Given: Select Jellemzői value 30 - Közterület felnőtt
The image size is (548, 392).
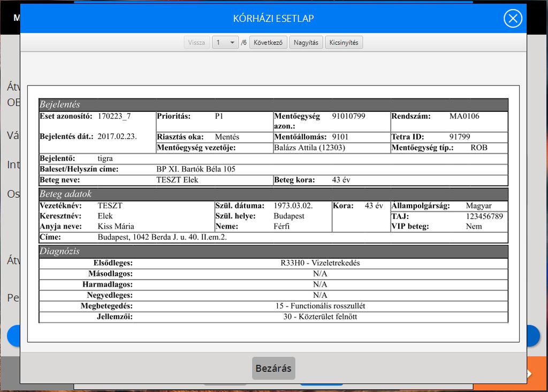Looking at the screenshot, I should tap(320, 317).
